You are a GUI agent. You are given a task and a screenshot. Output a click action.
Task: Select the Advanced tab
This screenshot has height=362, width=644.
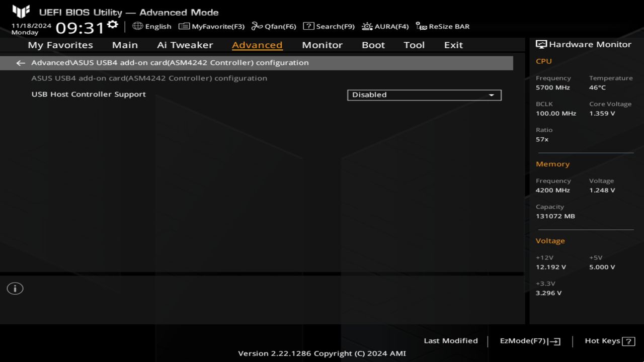point(257,45)
